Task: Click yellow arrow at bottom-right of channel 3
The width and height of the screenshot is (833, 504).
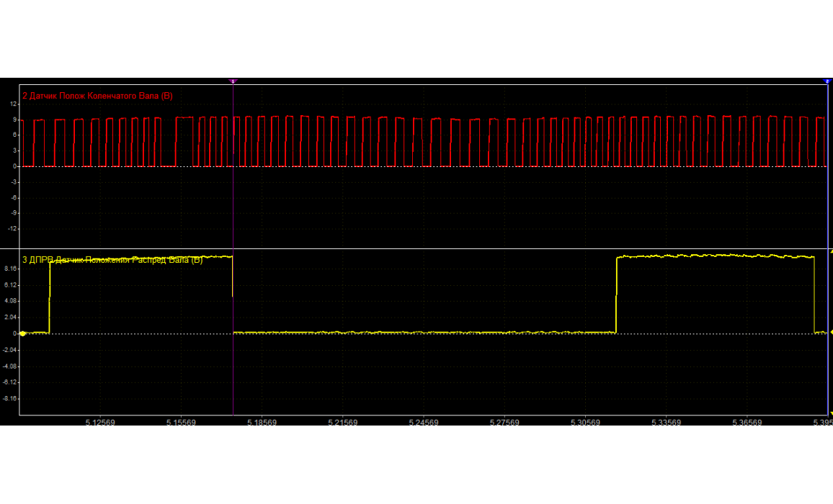Action: click(830, 413)
